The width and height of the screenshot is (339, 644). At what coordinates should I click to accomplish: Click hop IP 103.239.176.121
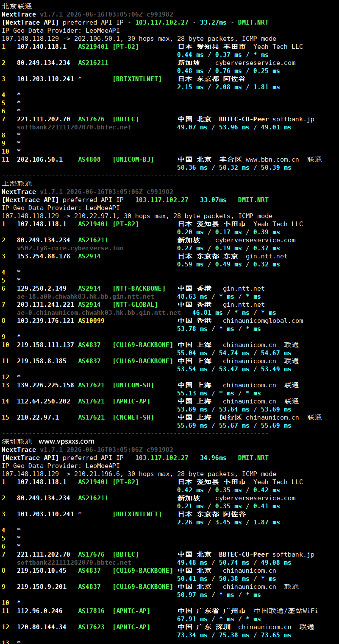[45, 321]
